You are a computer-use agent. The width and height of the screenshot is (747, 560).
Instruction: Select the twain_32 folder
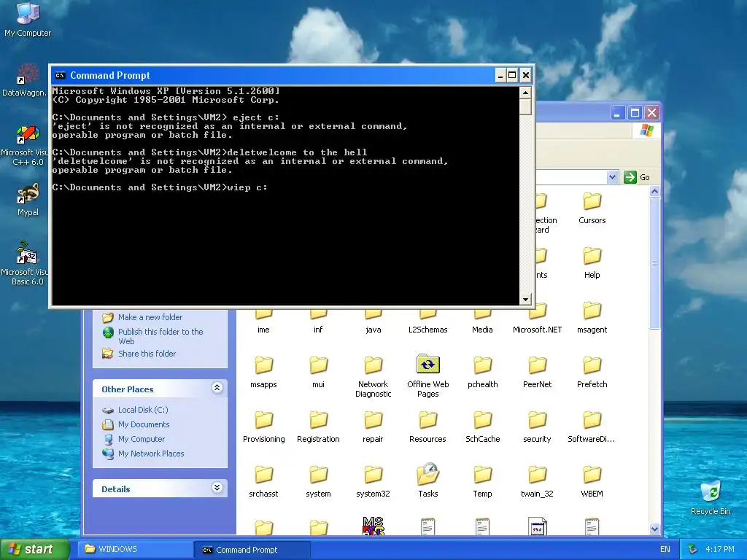pos(538,482)
